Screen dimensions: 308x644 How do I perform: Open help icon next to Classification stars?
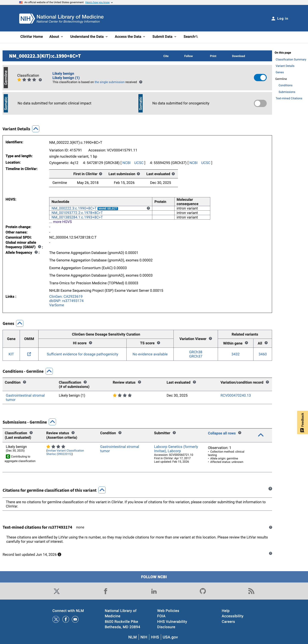(40, 80)
